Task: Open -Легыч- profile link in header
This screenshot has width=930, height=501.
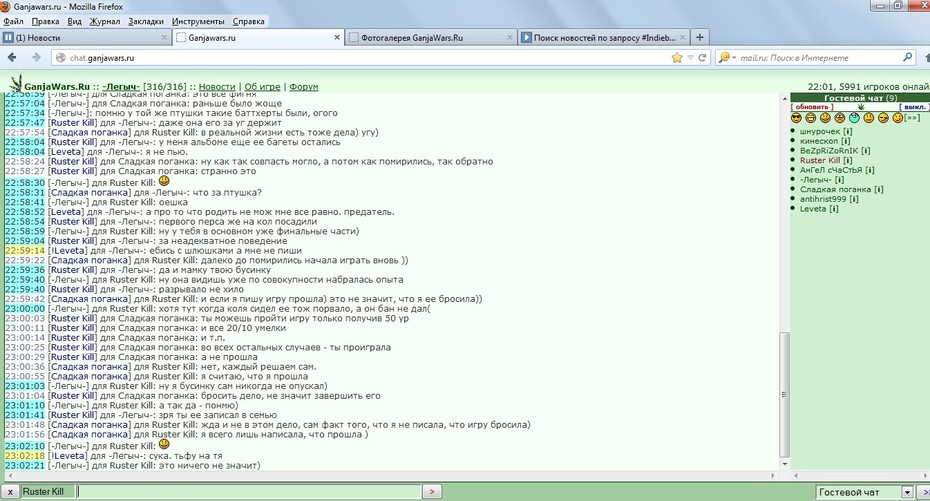Action: (120, 87)
